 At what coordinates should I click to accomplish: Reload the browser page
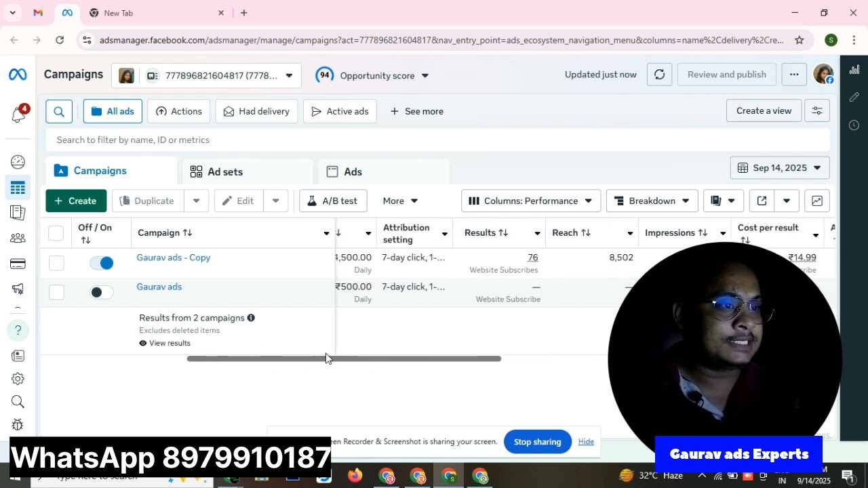click(60, 40)
